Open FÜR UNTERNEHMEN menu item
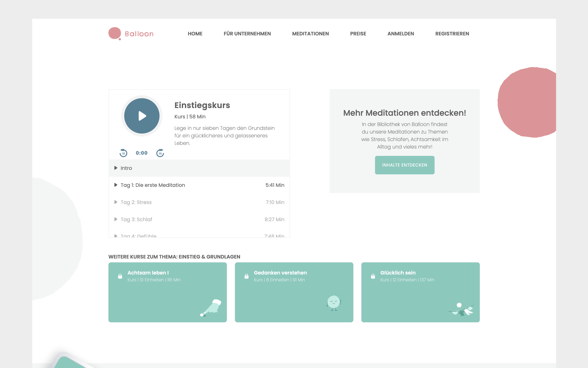This screenshot has width=588, height=368. [x=247, y=34]
